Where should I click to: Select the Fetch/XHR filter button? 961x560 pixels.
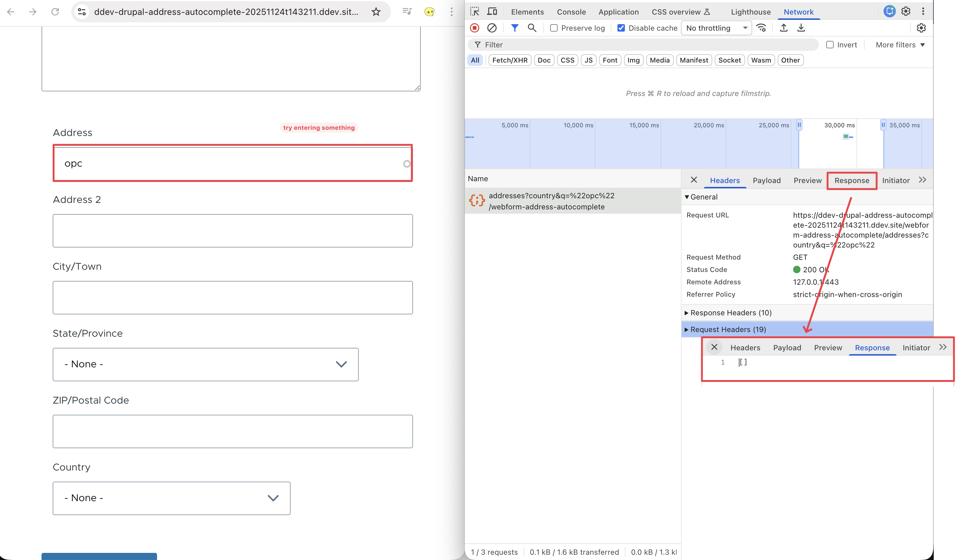(510, 60)
